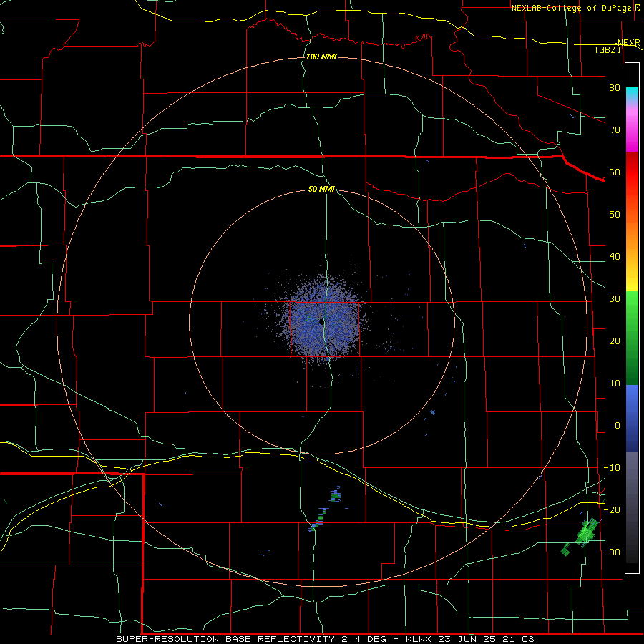Click the 40 value on the dBZ scale
The width and height of the screenshot is (644, 644).
coord(615,257)
